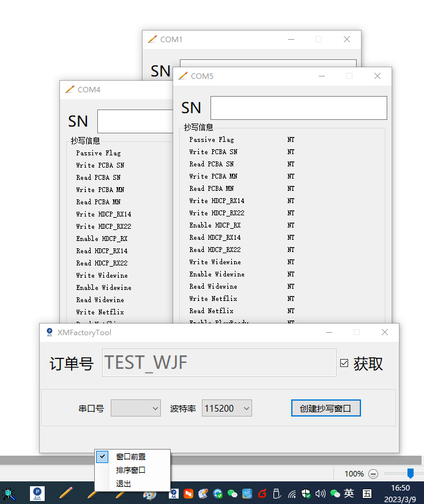This screenshot has height=504, width=424.
Task: Switch the 英 input language indicator
Action: (349, 493)
